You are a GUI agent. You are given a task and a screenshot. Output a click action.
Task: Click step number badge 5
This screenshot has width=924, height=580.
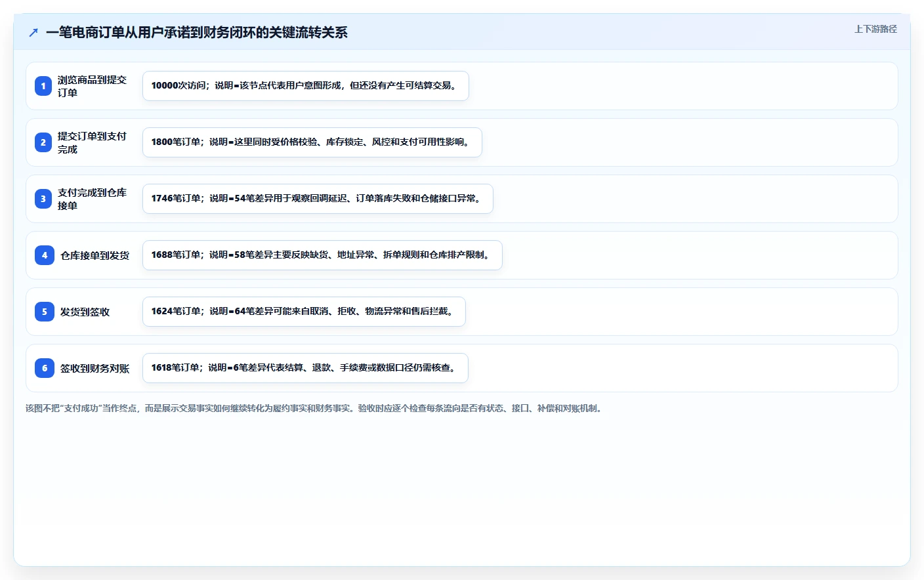45,312
